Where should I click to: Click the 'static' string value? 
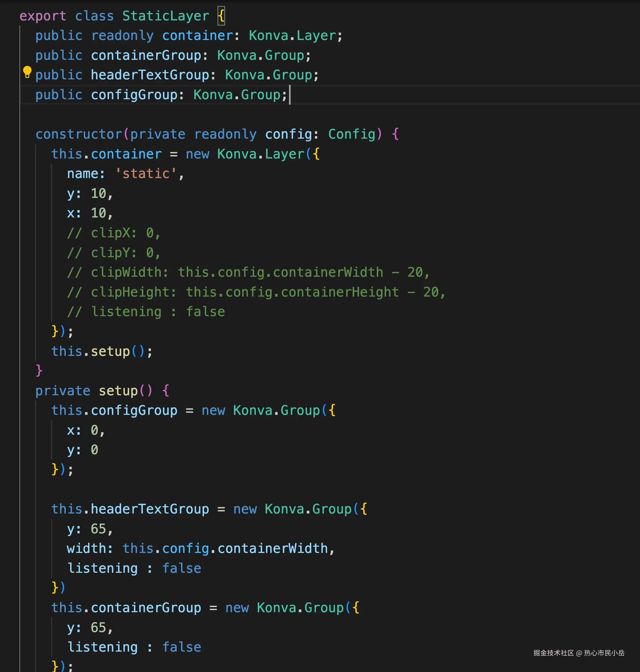(146, 174)
